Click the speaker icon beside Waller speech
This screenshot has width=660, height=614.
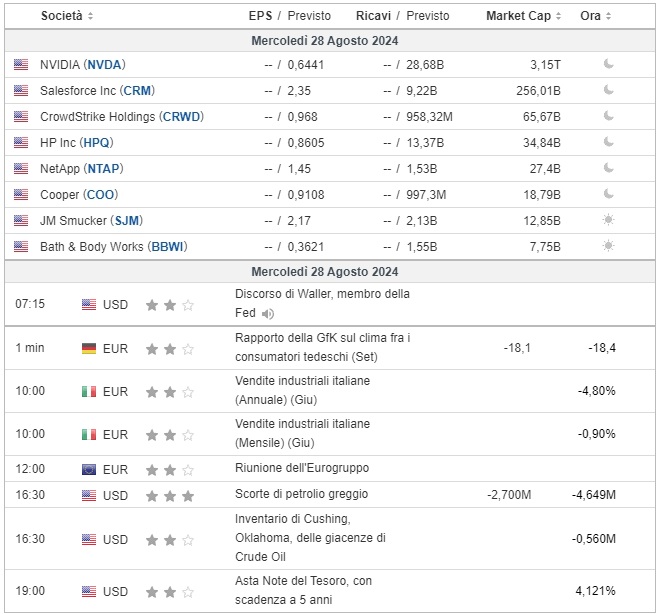[x=268, y=314]
